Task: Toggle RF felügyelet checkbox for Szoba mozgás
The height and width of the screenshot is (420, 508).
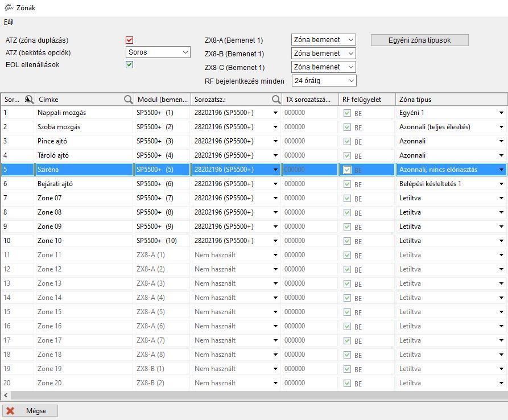Action: 347,127
